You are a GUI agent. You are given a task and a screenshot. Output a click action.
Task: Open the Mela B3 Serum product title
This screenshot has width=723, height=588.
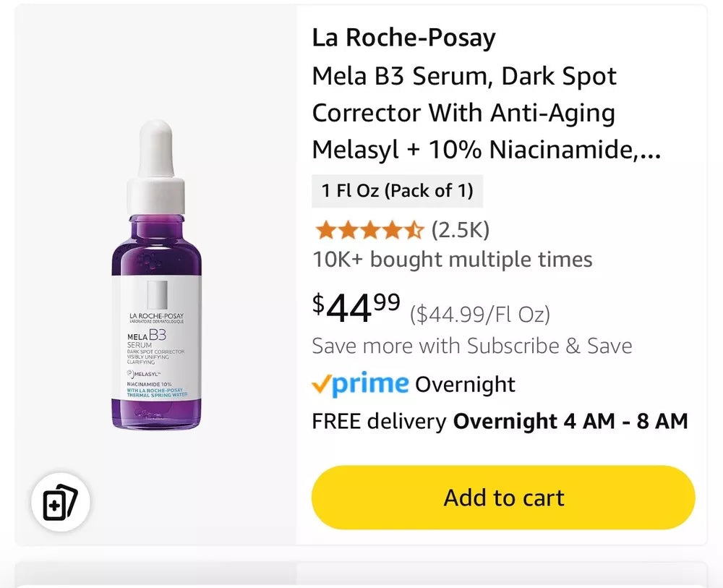click(x=464, y=77)
